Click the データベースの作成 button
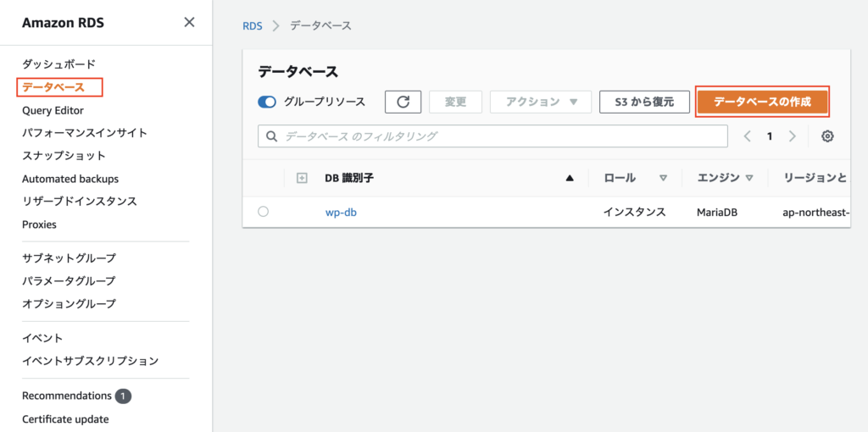 pos(761,102)
